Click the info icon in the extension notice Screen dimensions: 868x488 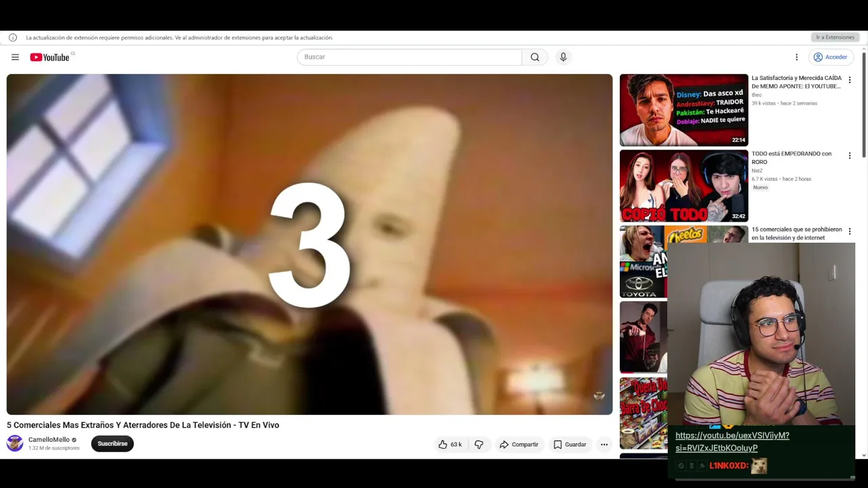[x=13, y=37]
